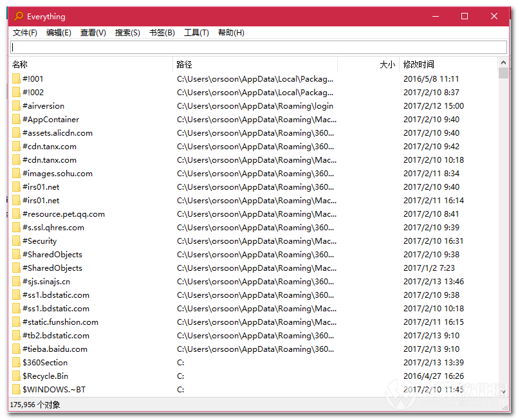Viewport: 518px width, 420px height.
Task: Click the modified date 2017/2/12 15:00
Action: [434, 106]
